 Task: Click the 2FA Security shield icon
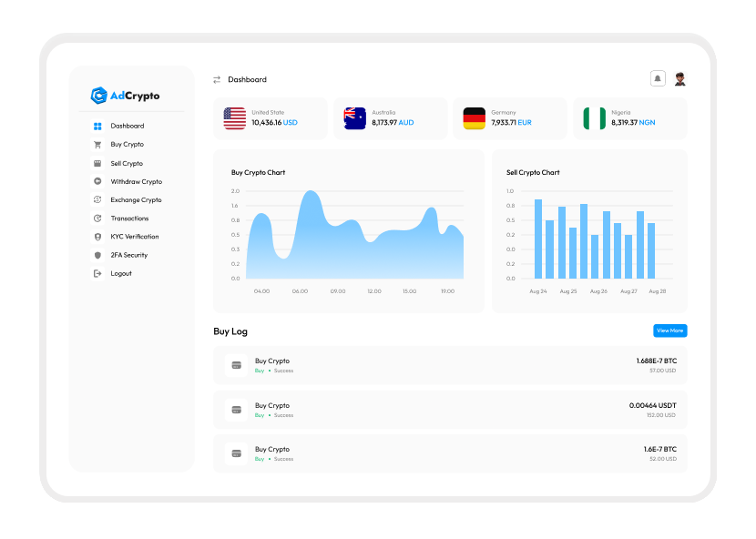pos(97,255)
